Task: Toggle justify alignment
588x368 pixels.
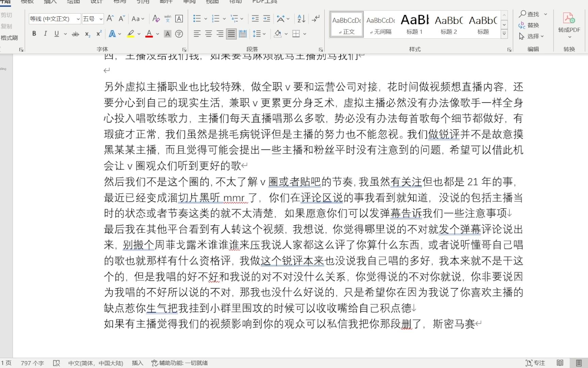Action: coord(231,34)
